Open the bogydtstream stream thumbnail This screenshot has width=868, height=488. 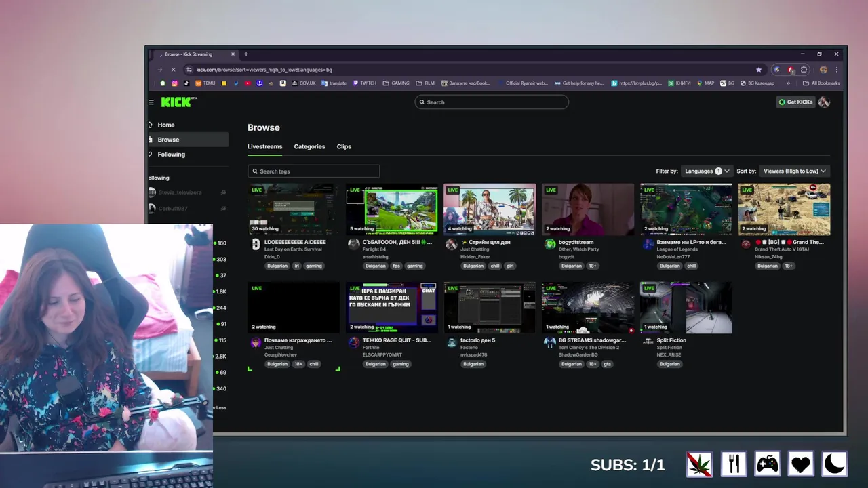click(587, 209)
